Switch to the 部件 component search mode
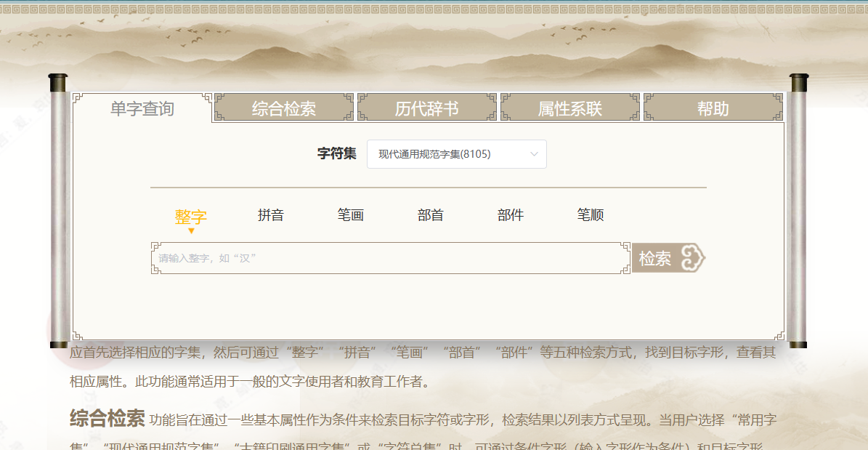The width and height of the screenshot is (868, 450). click(511, 214)
